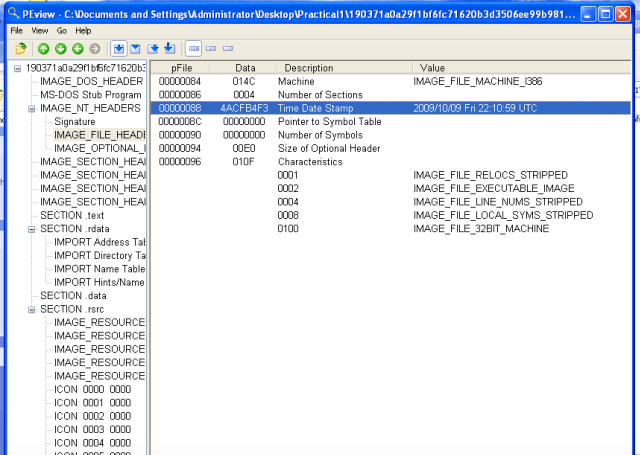Select the Number of Sections row
Image resolution: width=640 pixels, height=455 pixels.
[318, 94]
